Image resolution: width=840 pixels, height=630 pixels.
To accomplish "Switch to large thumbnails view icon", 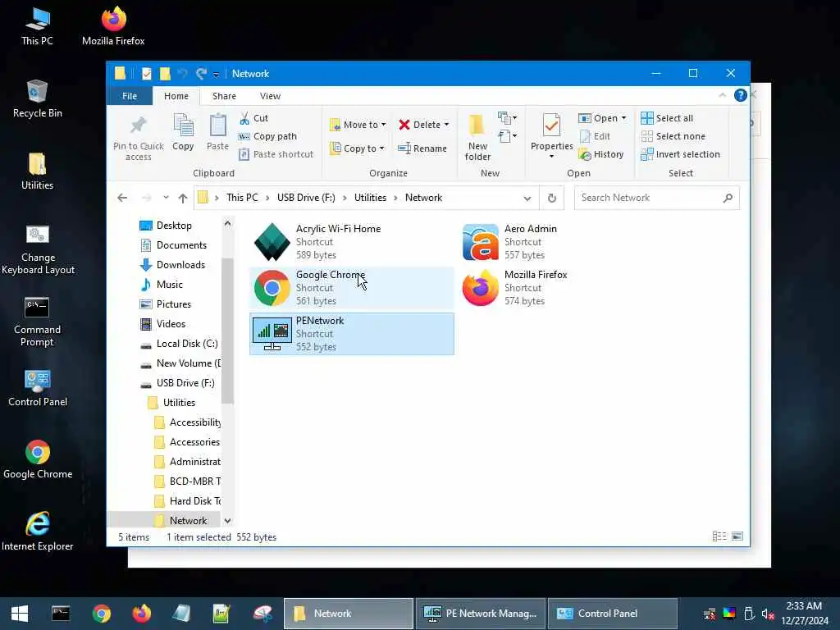I will pos(737,536).
